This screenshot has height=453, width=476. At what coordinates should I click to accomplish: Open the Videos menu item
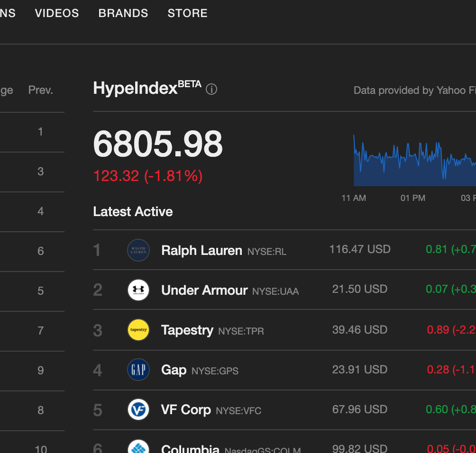pos(57,13)
